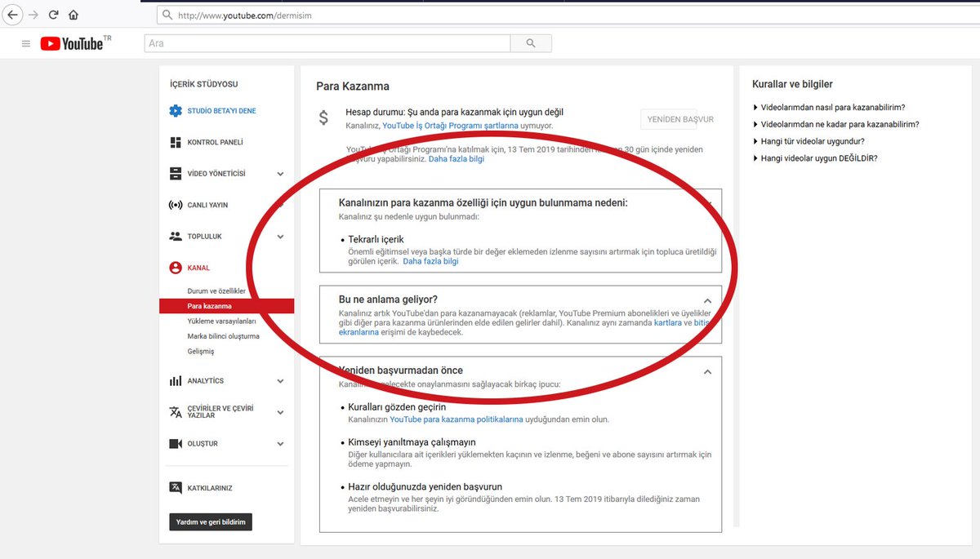
Task: Click the Topluluk people icon
Action: pos(176,237)
